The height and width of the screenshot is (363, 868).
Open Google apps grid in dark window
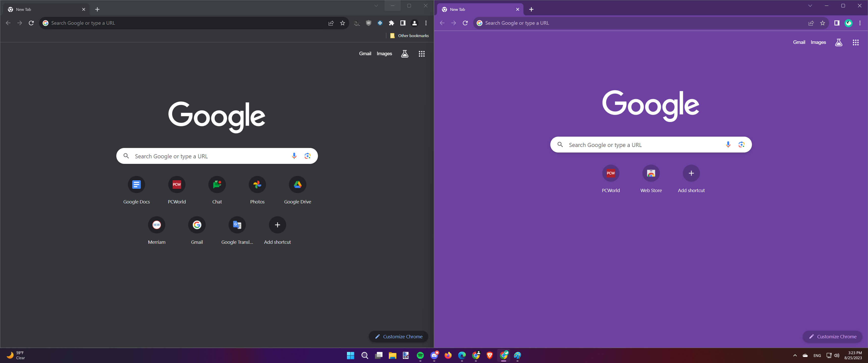pos(422,53)
